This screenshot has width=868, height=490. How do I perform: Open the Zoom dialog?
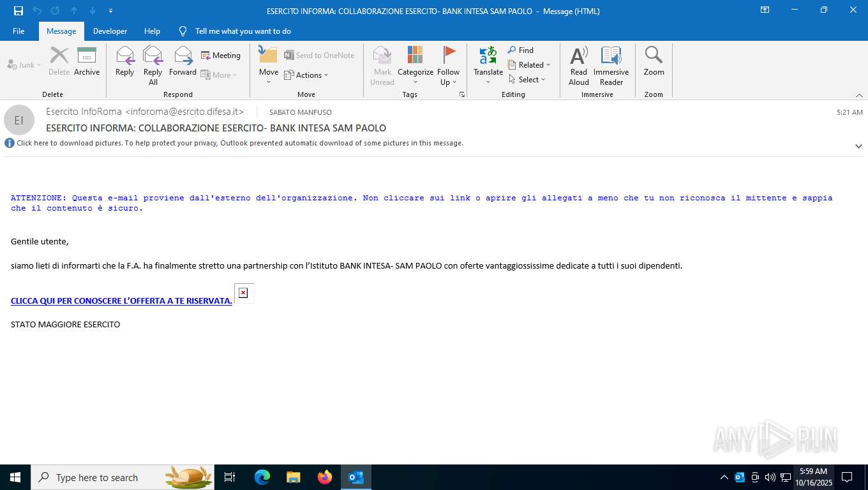(x=654, y=62)
